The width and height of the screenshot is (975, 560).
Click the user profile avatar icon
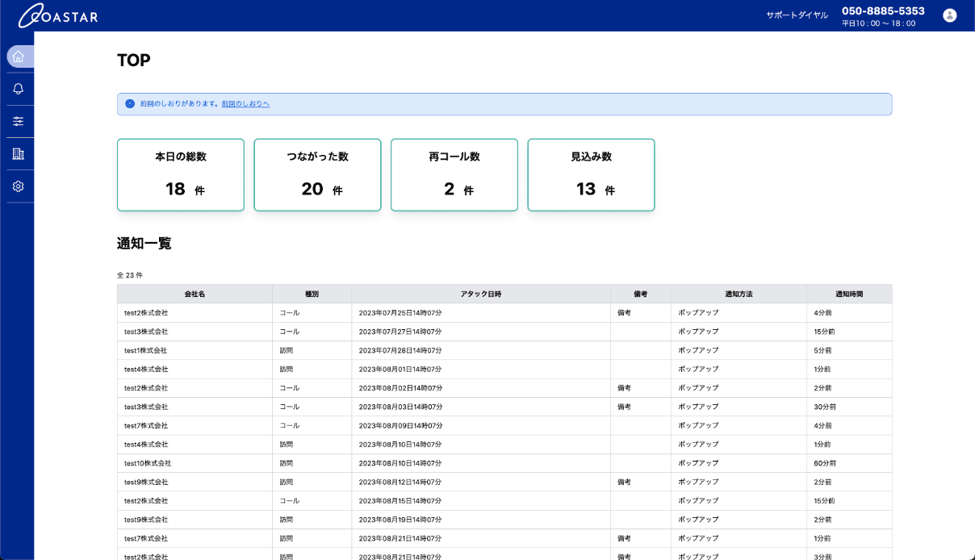tap(949, 15)
